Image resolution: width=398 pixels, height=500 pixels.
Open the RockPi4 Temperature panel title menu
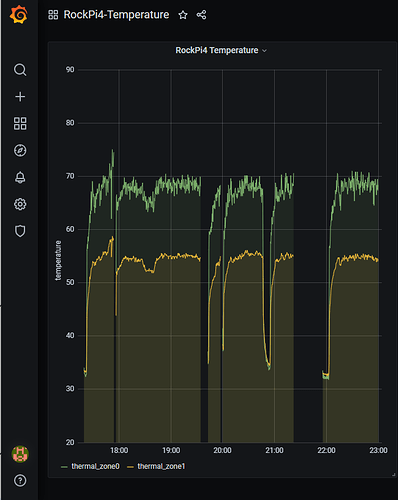tap(221, 50)
